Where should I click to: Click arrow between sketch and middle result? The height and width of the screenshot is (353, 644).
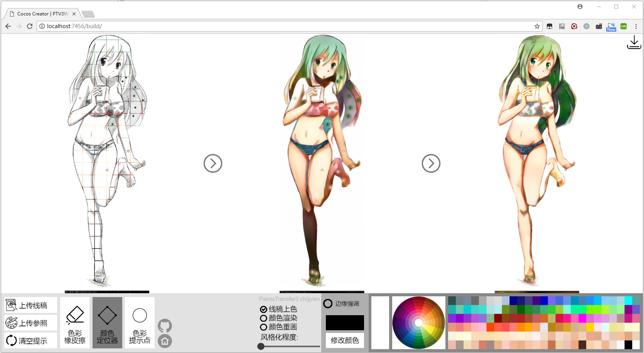coord(213,164)
